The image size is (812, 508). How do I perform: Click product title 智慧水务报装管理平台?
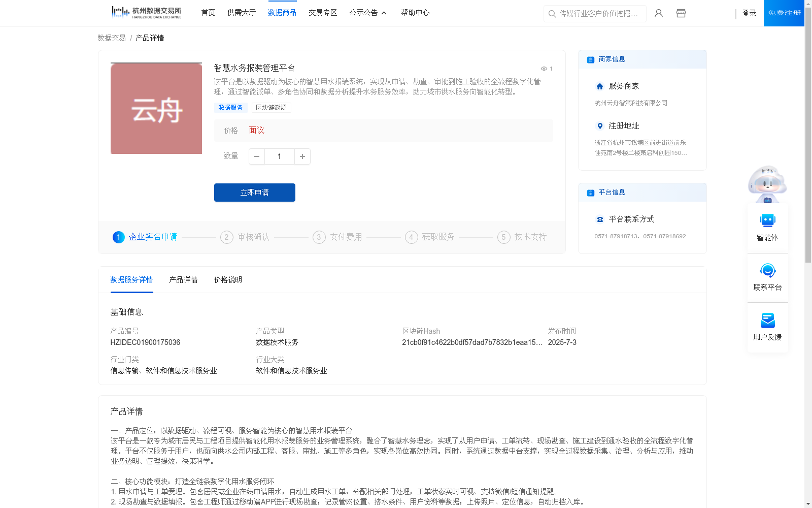tap(254, 68)
